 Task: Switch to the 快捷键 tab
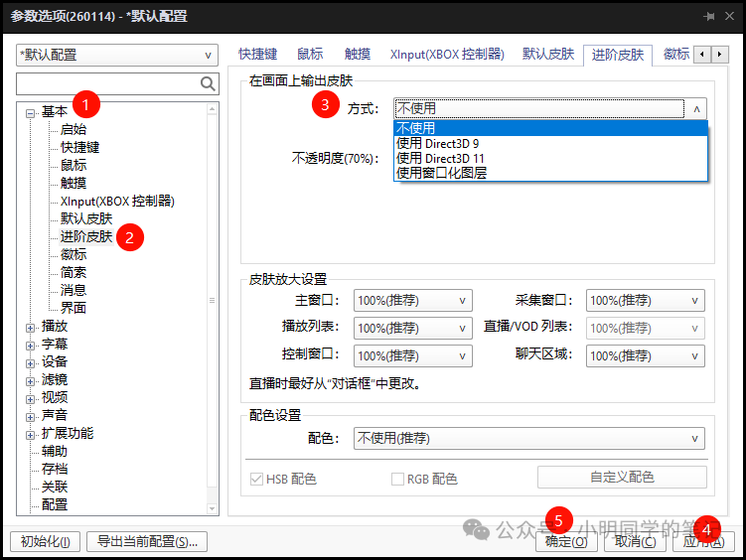(x=258, y=55)
